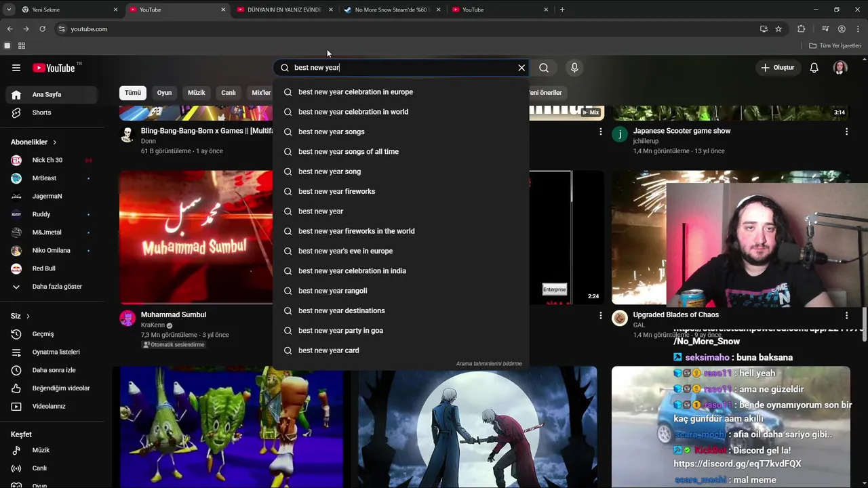Click Arama tahminlerini bildirme link
This screenshot has height=488, width=868.
(x=489, y=363)
